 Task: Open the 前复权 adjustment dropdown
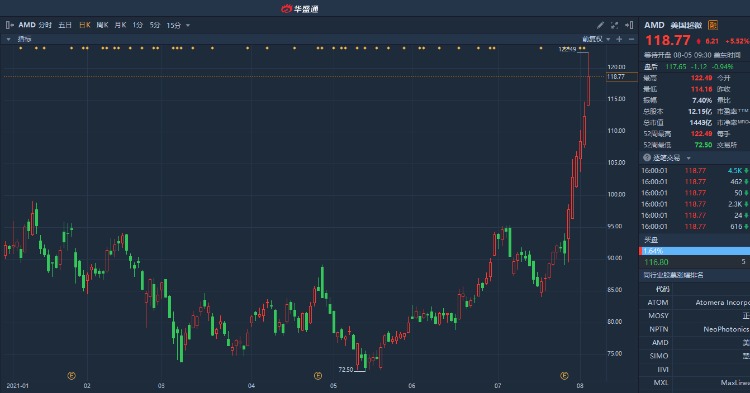coord(596,39)
